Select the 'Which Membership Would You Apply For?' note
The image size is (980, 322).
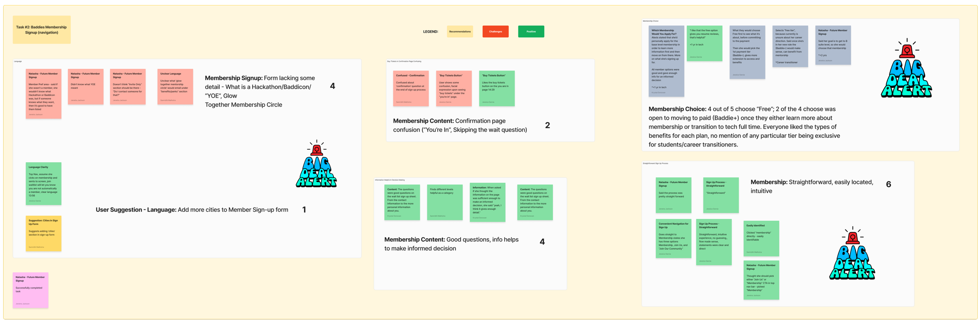click(666, 61)
